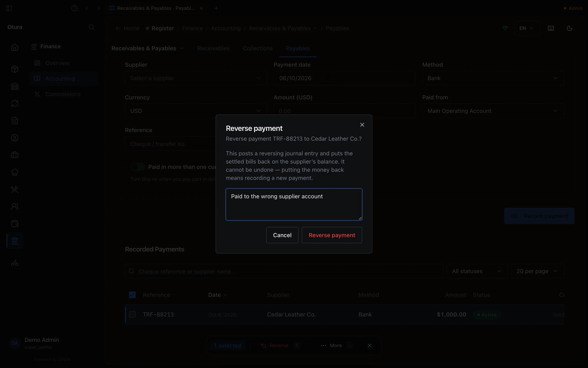This screenshot has width=588, height=368.
Task: Open the Currency dropdown showing USD
Action: 196,111
